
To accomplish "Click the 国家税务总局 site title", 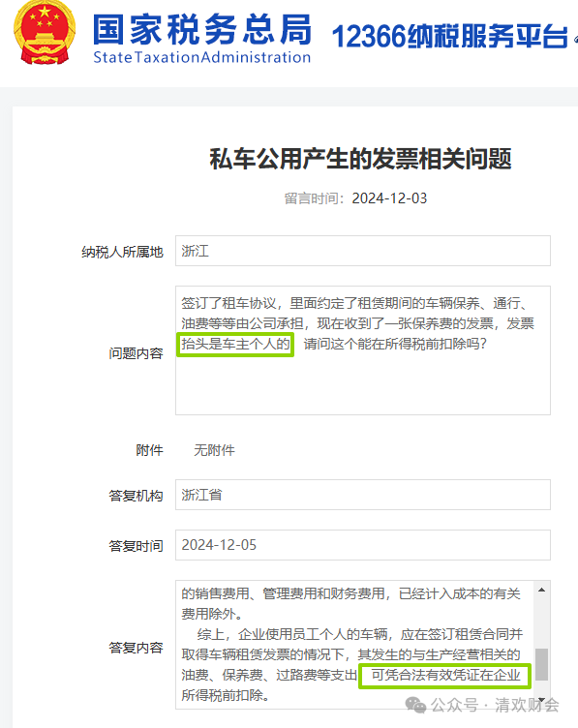I will [x=202, y=29].
